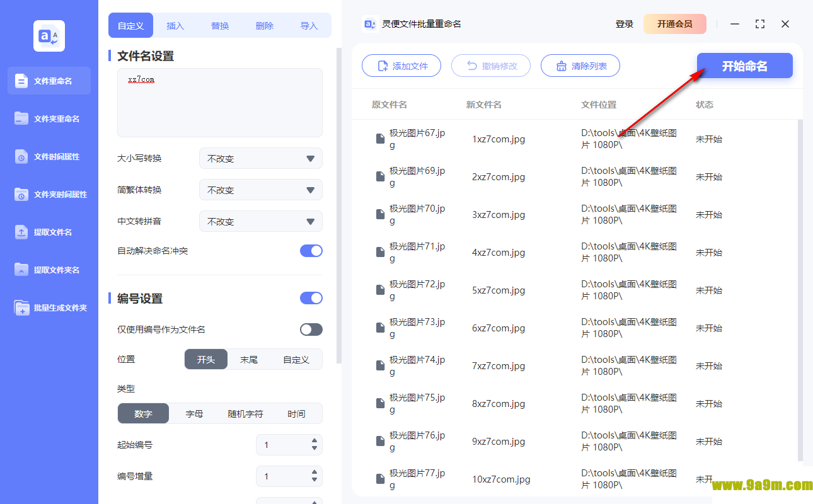Viewport: 813px width, 504px height.
Task: Toggle fullscreen with the maximize icon
Action: click(x=760, y=24)
